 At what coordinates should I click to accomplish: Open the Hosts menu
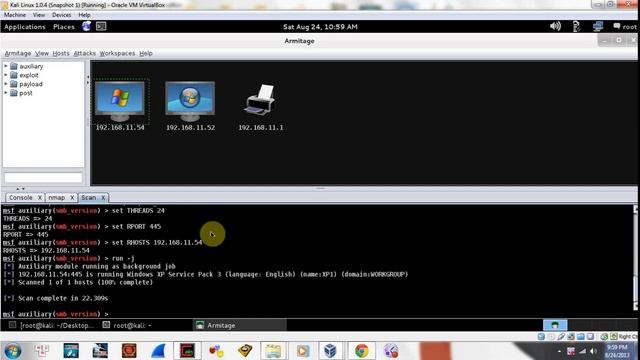tap(61, 53)
